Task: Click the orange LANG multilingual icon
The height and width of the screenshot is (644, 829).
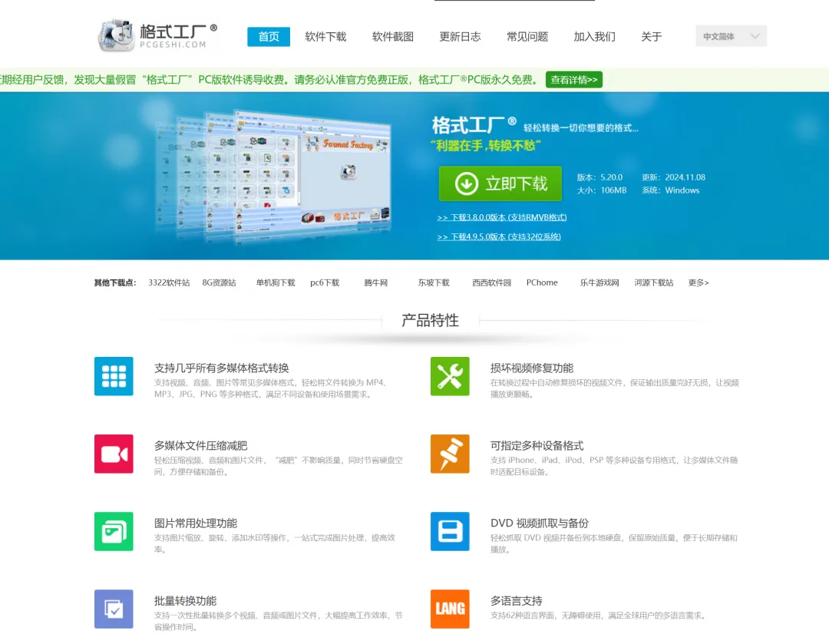Action: coord(449,609)
